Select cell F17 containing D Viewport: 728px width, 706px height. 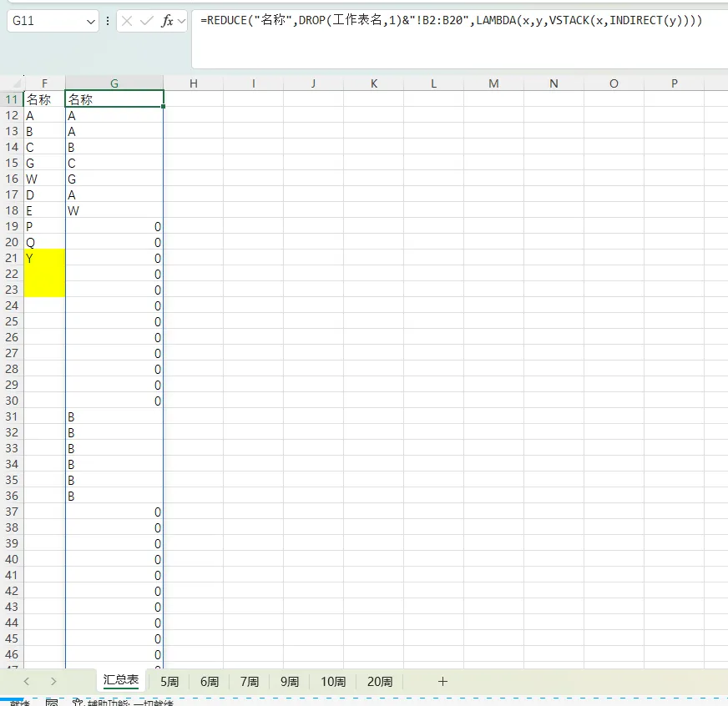coord(44,194)
